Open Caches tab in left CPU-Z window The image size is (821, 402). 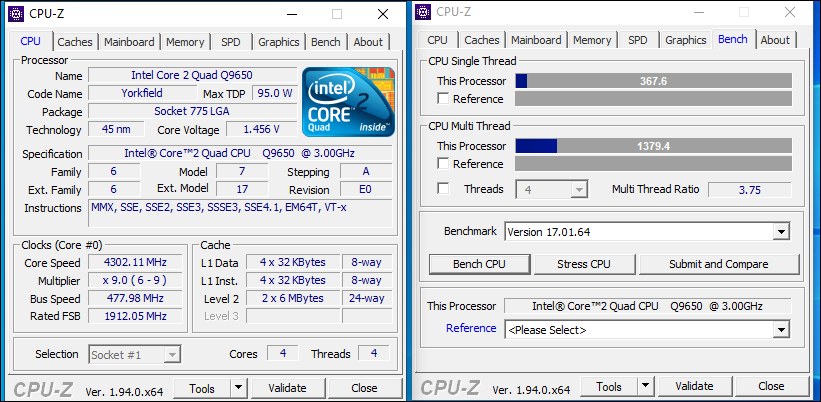(75, 42)
